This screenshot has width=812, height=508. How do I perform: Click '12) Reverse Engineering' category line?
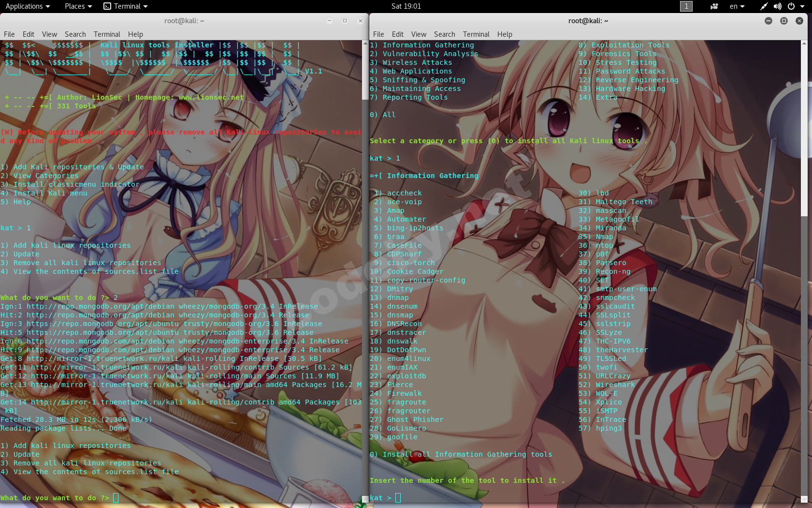628,80
